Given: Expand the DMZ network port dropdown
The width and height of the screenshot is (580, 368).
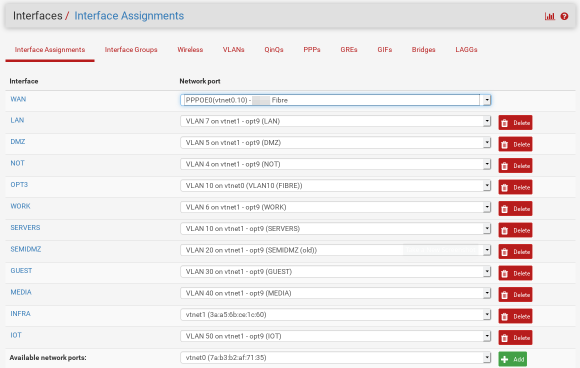Looking at the screenshot, I should click(x=335, y=143).
